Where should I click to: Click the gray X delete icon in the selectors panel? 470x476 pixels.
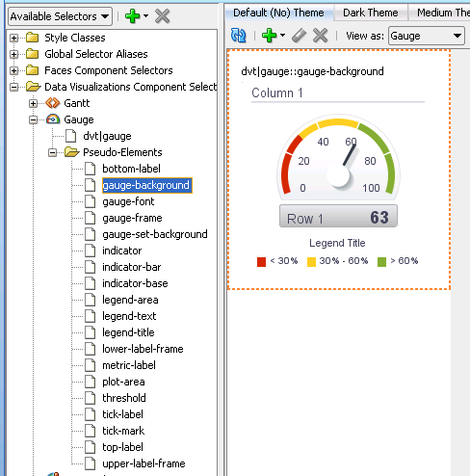(x=162, y=16)
